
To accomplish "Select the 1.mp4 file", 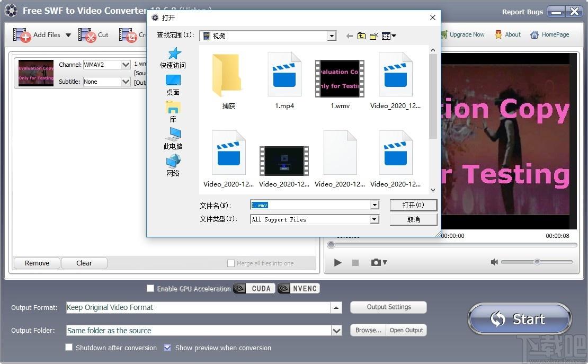I will 284,81.
